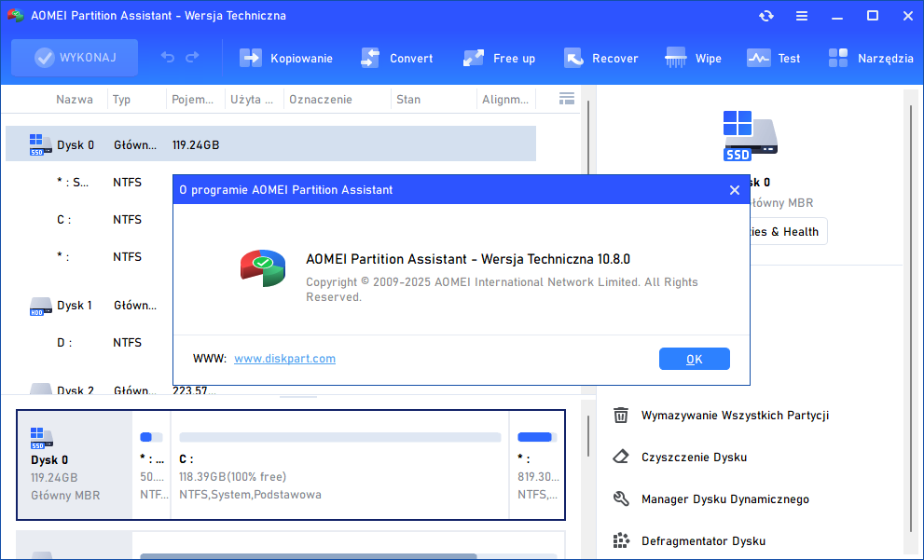924x560 pixels.
Task: Click the Properties & Health button
Action: click(x=789, y=231)
